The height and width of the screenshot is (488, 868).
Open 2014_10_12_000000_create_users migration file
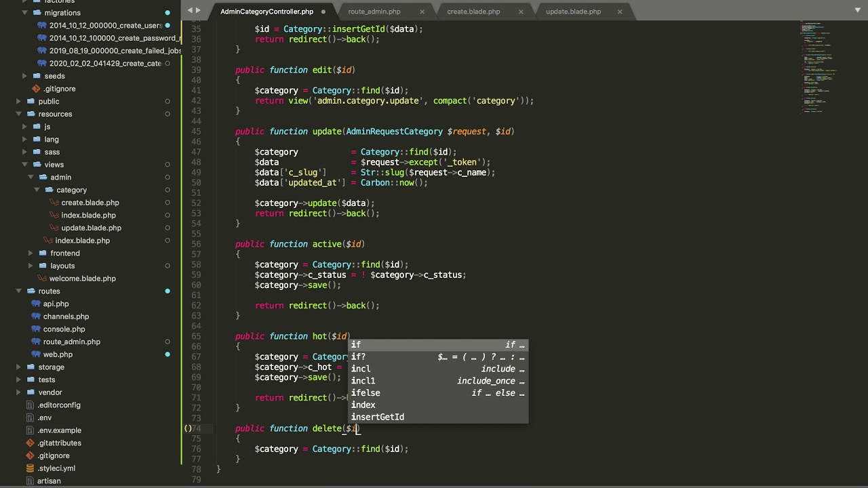click(x=105, y=26)
